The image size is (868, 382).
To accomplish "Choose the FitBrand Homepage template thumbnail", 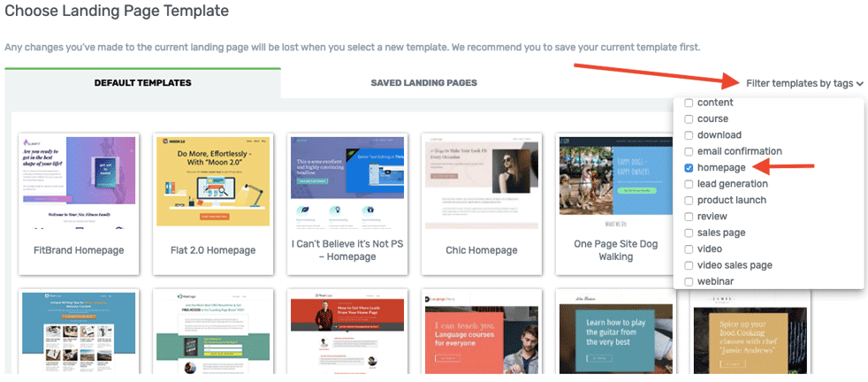I will (77, 181).
